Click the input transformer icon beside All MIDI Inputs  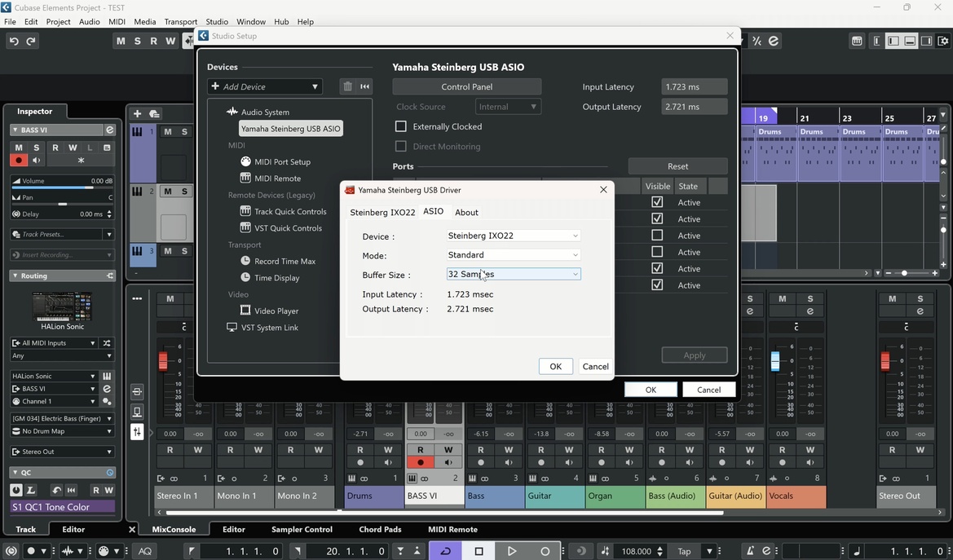tap(107, 342)
